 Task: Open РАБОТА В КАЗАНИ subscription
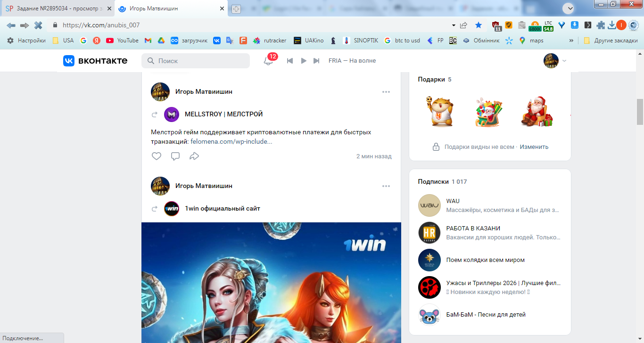(490, 233)
